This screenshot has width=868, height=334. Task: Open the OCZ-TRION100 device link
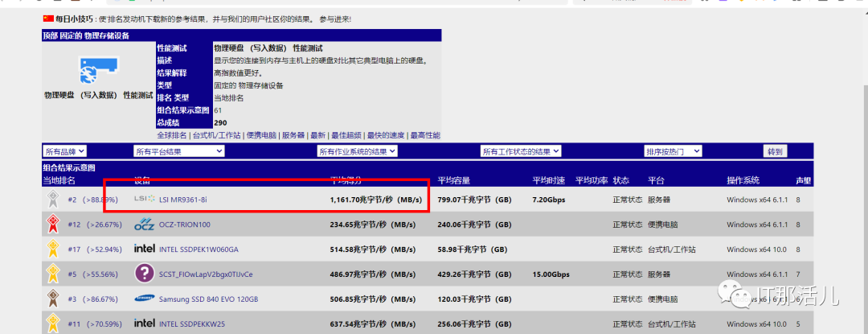click(185, 225)
